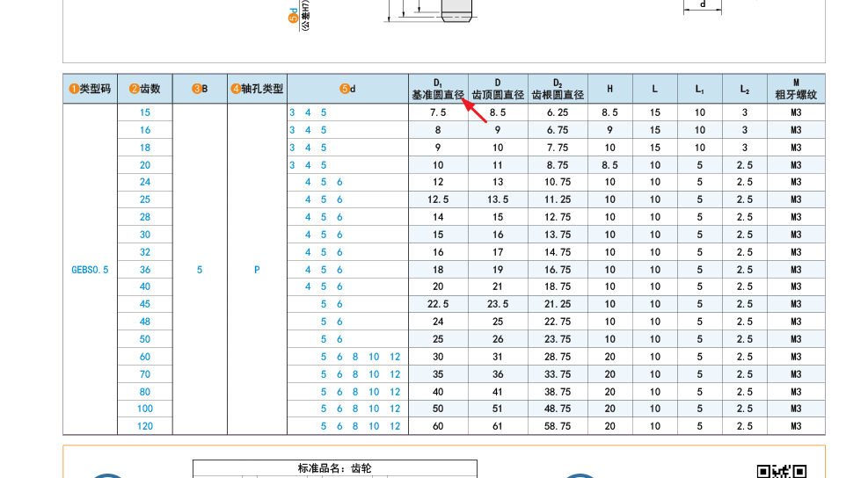
Task: Choose tooth count 100
Action: tap(145, 409)
